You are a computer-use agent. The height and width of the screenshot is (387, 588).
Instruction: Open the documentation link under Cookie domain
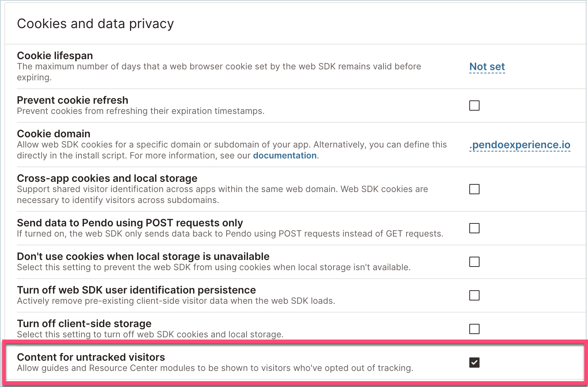285,156
